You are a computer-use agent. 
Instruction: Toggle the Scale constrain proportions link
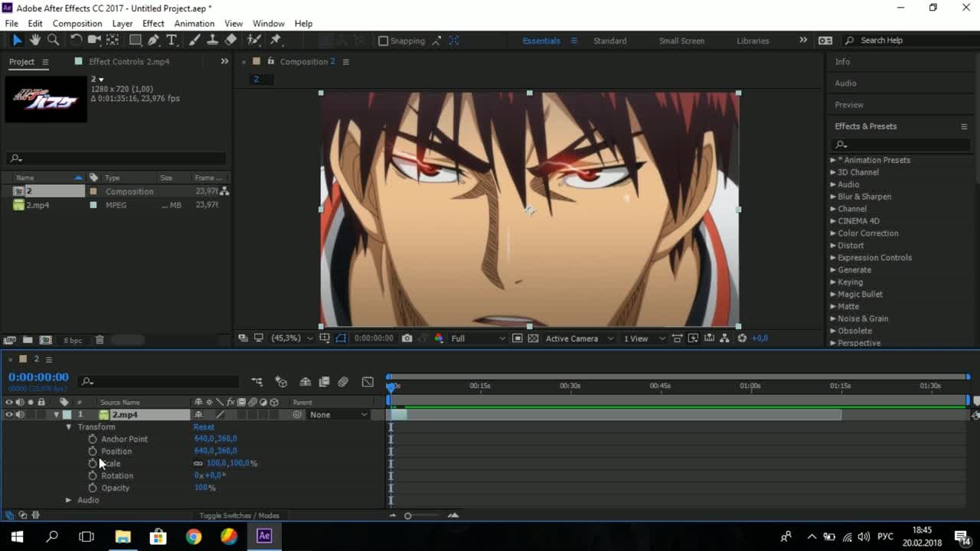tap(198, 464)
